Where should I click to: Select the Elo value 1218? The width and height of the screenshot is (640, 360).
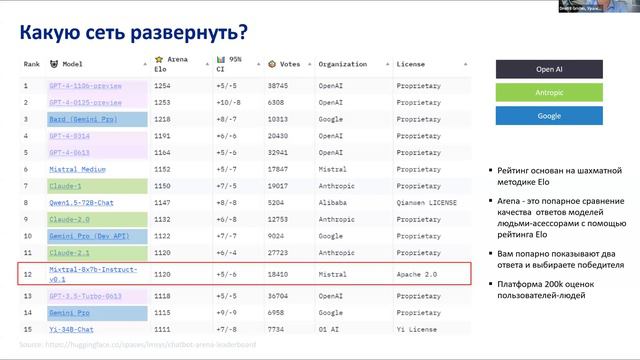(x=162, y=119)
